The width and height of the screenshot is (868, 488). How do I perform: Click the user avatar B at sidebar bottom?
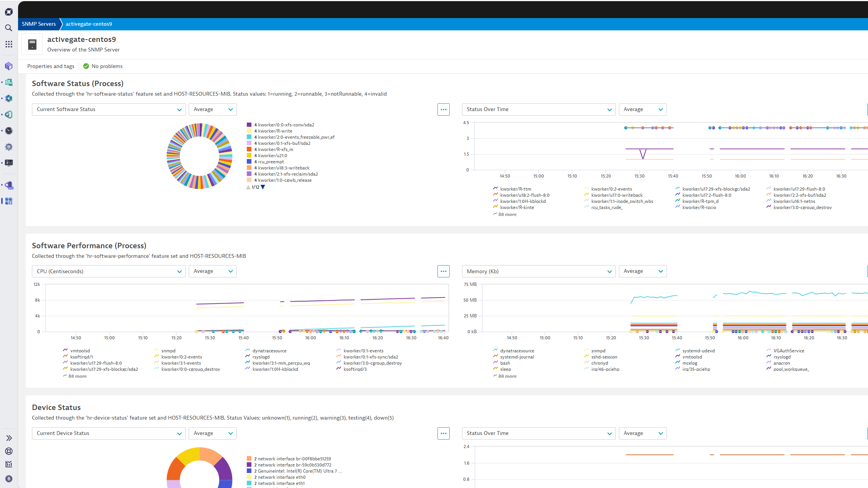tap(8, 479)
